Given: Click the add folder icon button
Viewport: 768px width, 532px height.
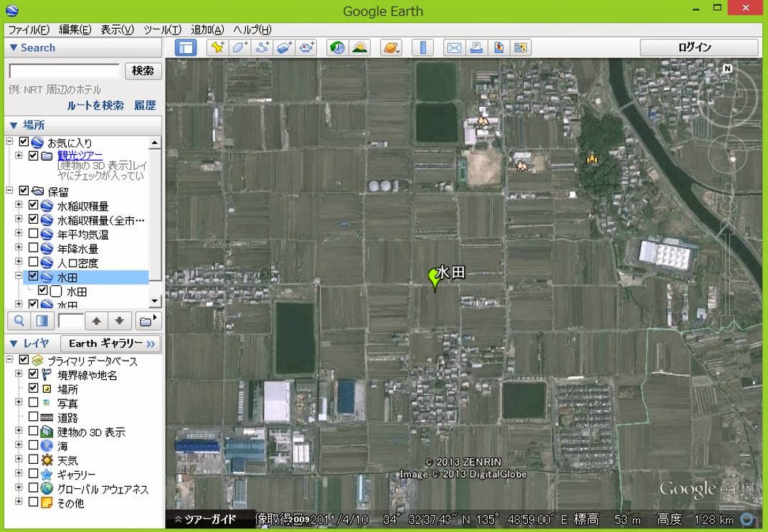Looking at the screenshot, I should (x=148, y=321).
